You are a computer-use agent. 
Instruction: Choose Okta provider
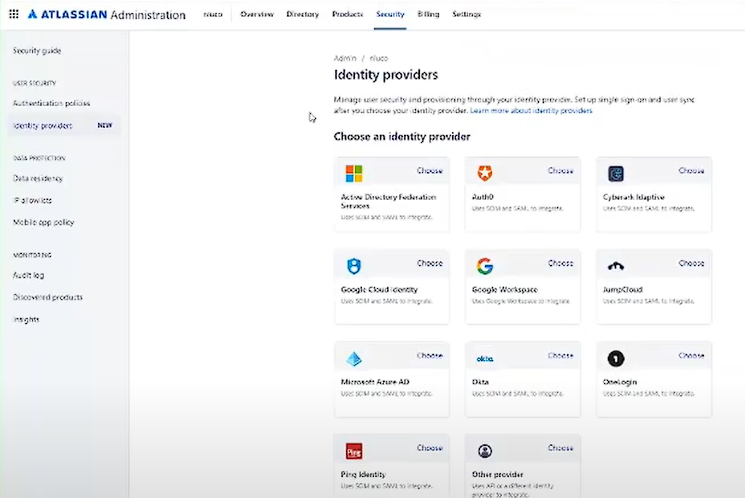pos(561,355)
